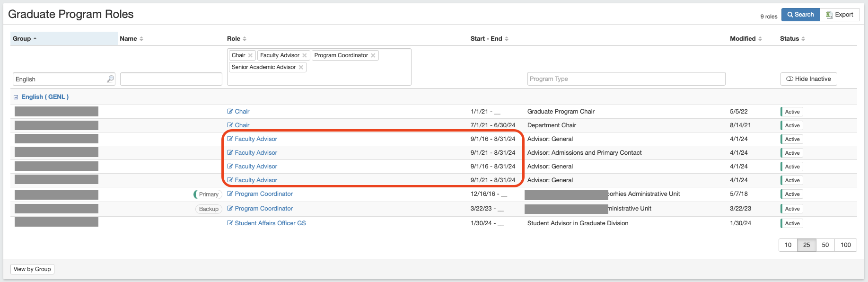Image resolution: width=868 pixels, height=282 pixels.
Task: Remove the Program Coordinator filter tag
Action: click(373, 55)
